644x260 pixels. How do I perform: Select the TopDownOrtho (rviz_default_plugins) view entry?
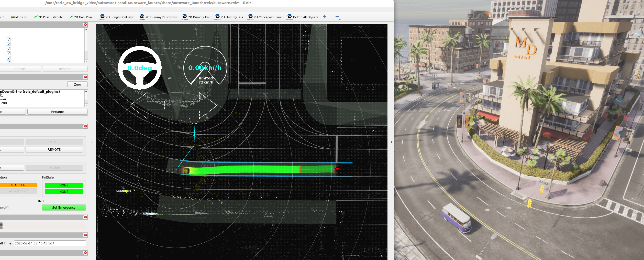(x=30, y=91)
